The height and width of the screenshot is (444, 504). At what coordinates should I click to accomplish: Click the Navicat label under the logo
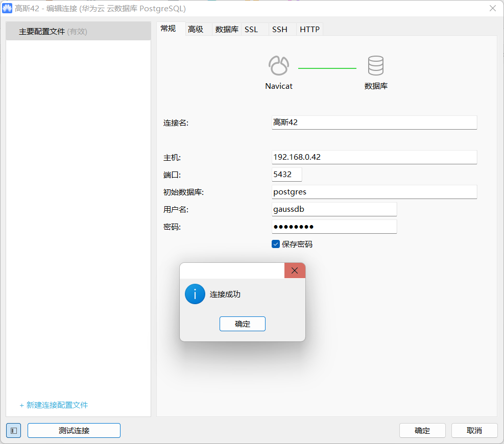(x=279, y=86)
